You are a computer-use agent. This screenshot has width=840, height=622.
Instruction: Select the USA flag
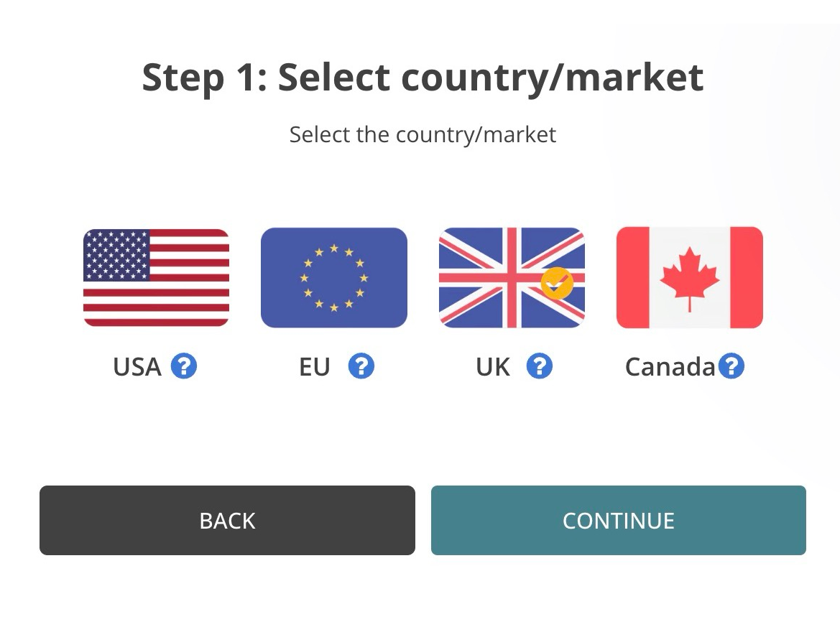pyautogui.click(x=156, y=277)
